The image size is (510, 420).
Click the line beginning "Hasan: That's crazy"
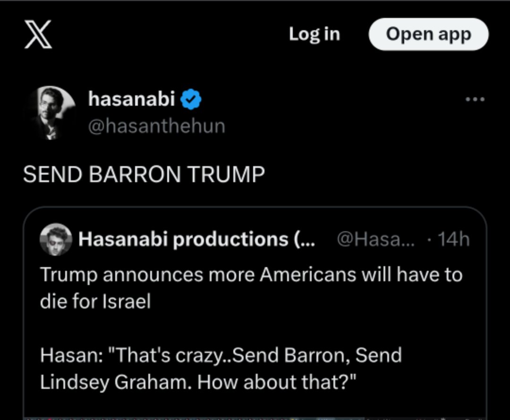click(221, 355)
